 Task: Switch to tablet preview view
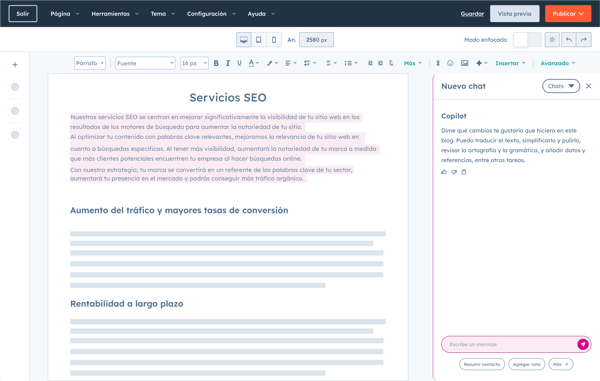pos(259,40)
